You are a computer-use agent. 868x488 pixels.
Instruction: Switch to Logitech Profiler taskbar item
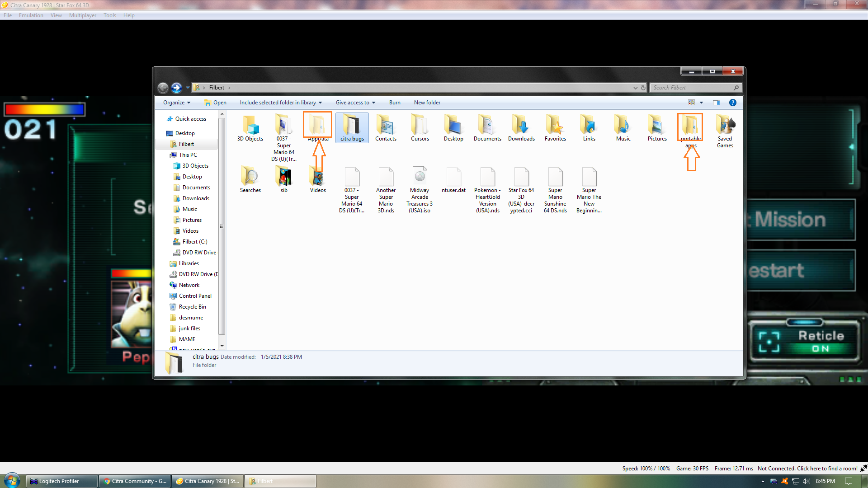pos(62,481)
